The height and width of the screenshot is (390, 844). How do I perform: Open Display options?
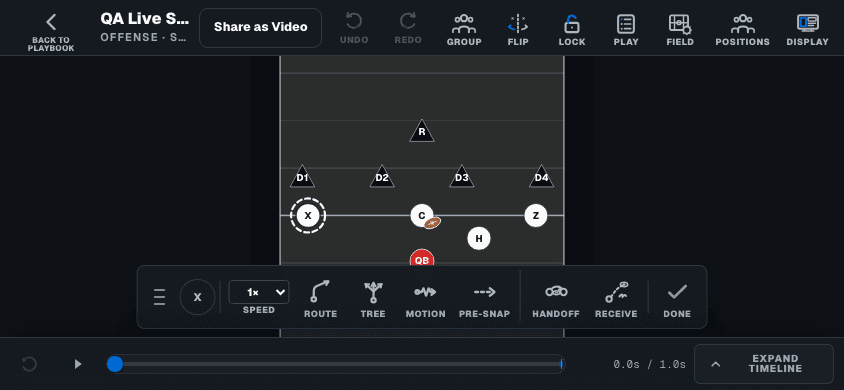807,30
